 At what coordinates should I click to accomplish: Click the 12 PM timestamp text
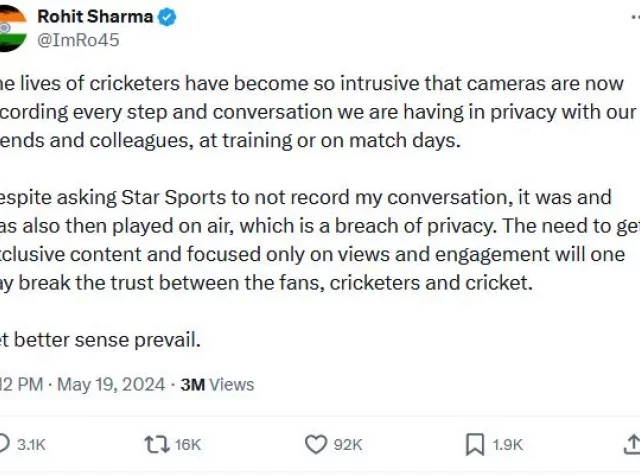point(21,385)
